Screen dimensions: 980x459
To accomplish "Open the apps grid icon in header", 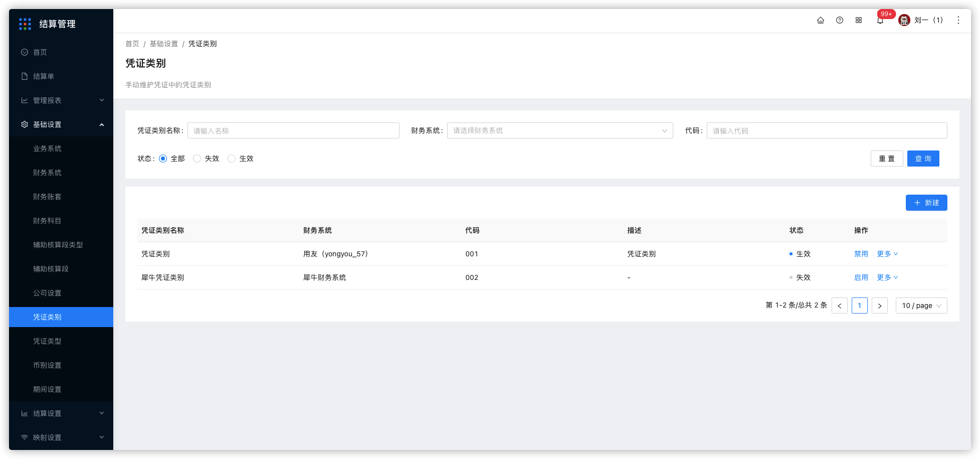I will click(x=859, y=20).
